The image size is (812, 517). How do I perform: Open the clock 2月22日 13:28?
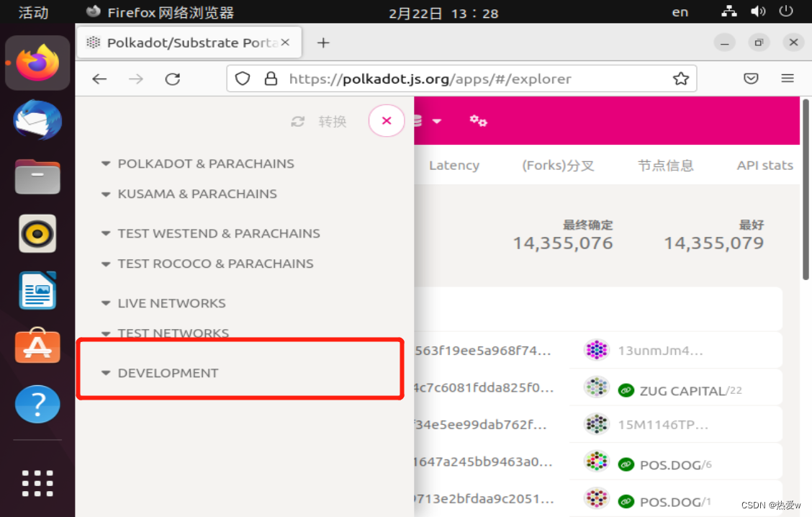[x=443, y=13]
